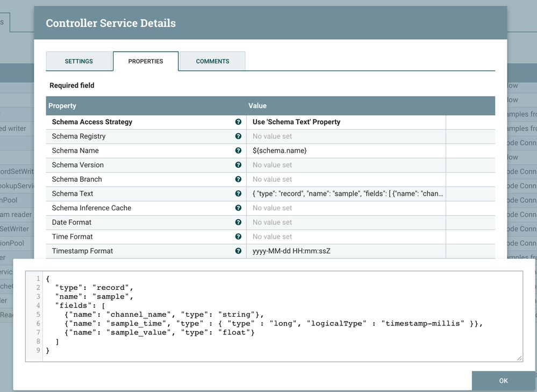View help for Schema Version property
Viewport: 537px width, 392px height.
[x=238, y=165]
